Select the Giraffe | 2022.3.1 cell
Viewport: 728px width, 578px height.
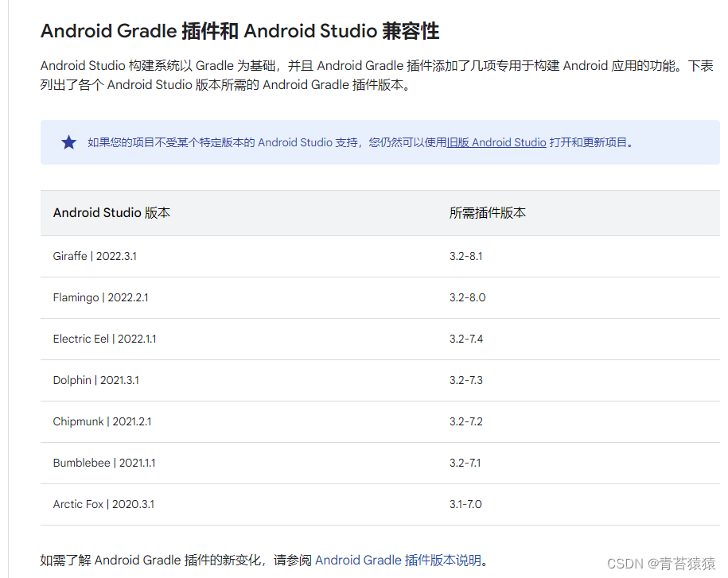(x=95, y=256)
